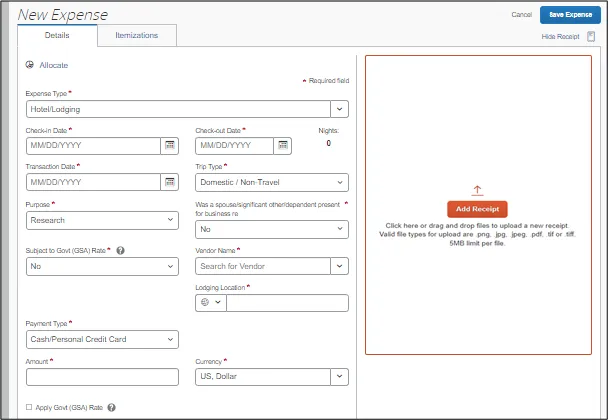Expand the Currency dropdown arrow

point(339,377)
